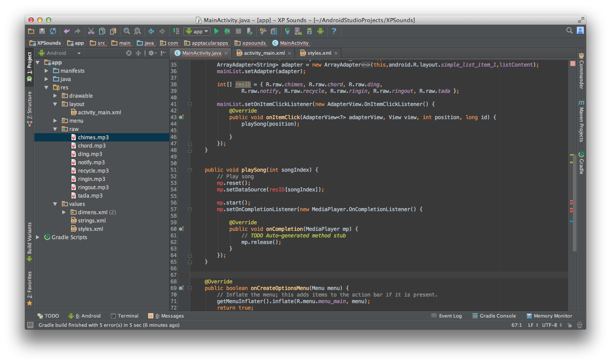
Task: Open the Terminal tool window button
Action: 124,316
